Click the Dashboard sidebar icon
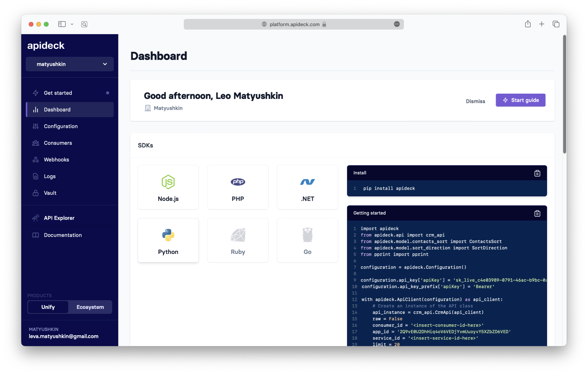This screenshot has height=374, width=588. [x=36, y=109]
